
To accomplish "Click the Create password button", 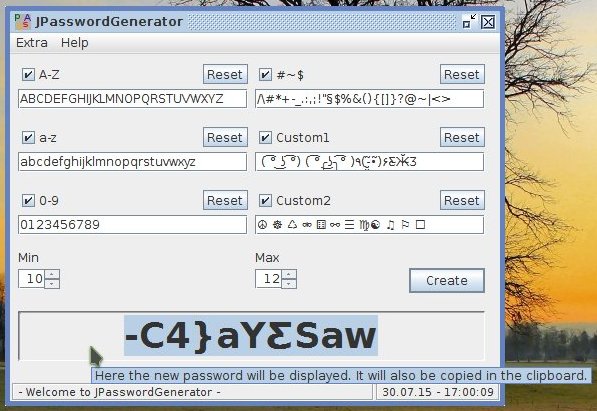I will [447, 281].
